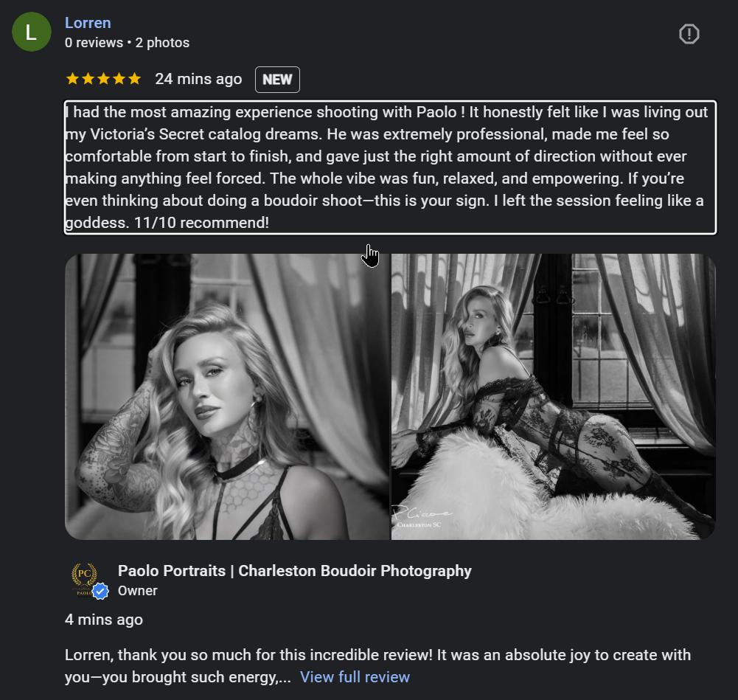Click the fifth gold rating star
This screenshot has height=700, width=738.
[135, 77]
